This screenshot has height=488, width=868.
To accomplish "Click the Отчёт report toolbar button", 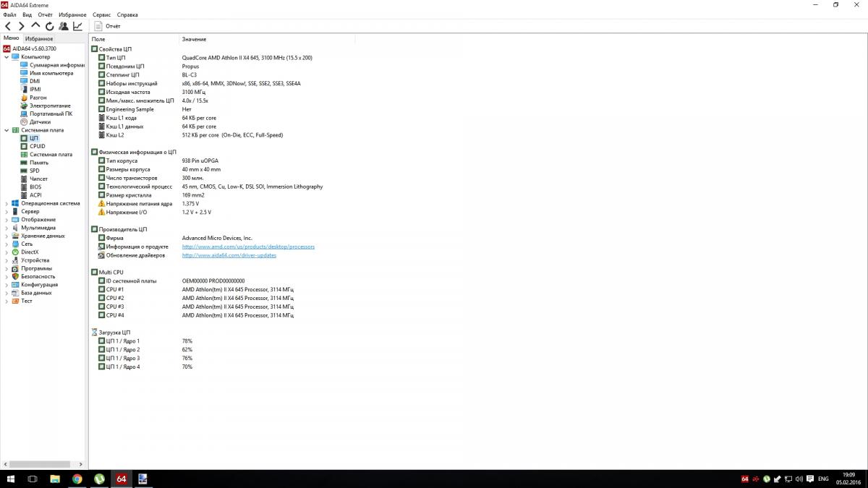I will (x=108, y=26).
